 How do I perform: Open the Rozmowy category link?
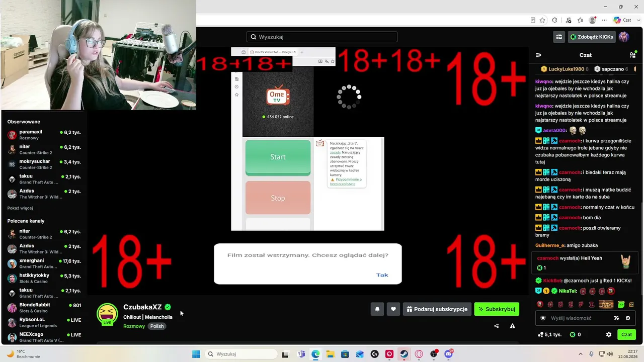click(134, 326)
